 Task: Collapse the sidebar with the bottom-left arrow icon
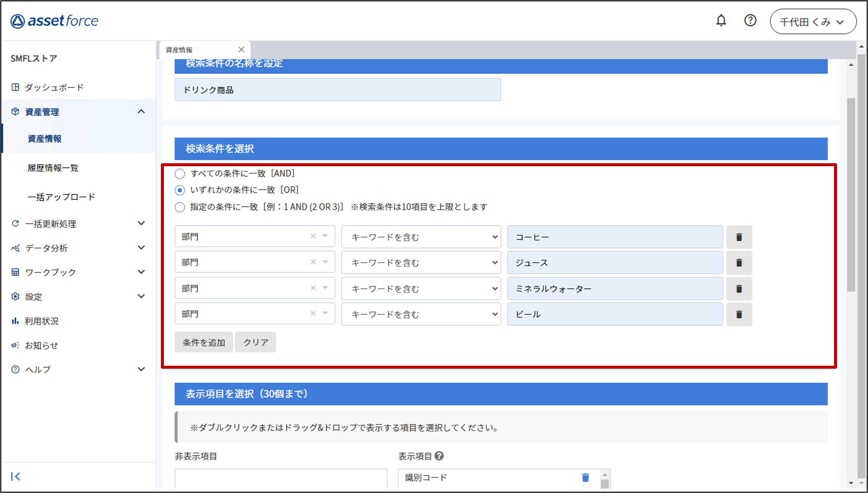coord(15,476)
